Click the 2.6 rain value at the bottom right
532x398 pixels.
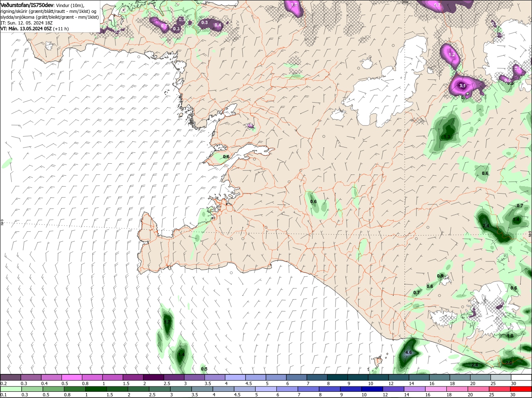(509, 363)
